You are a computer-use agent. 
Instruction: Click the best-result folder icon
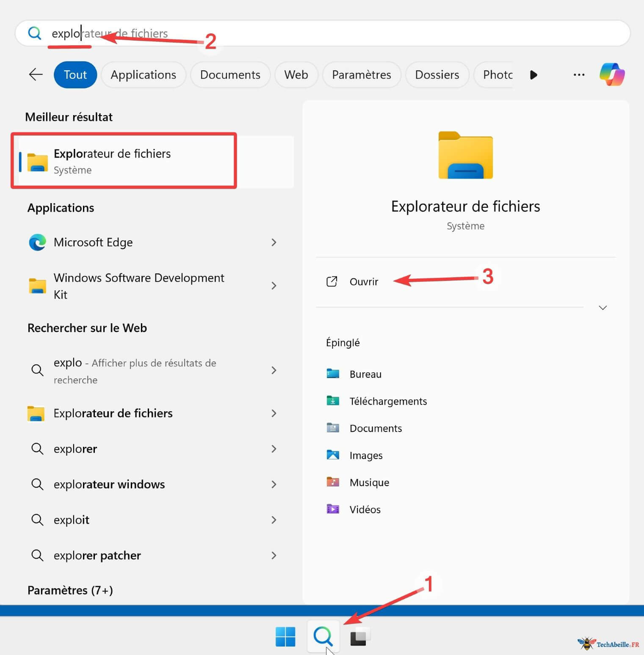point(37,162)
